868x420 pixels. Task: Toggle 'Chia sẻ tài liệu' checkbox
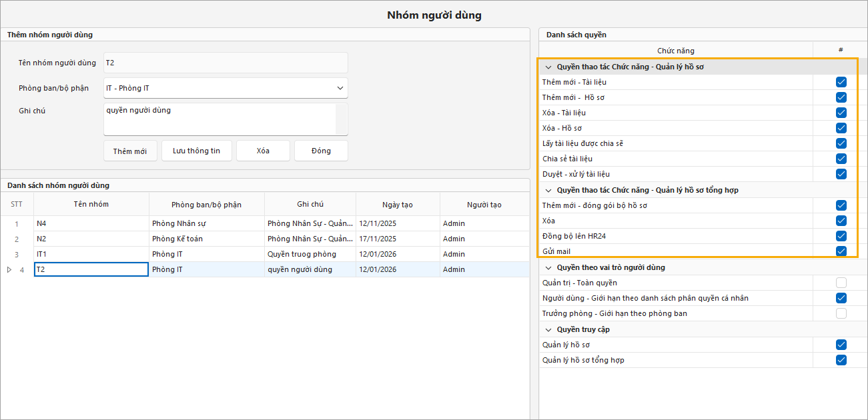coord(841,159)
